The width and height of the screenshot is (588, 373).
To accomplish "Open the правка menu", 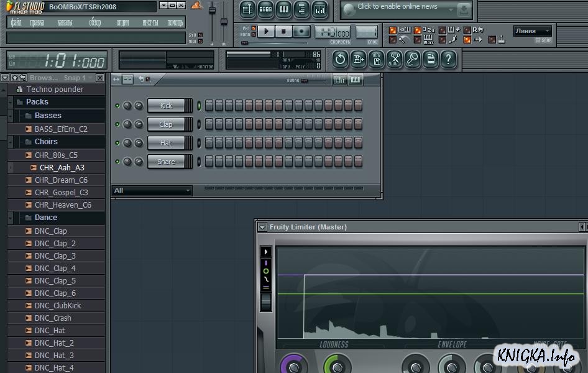I will pyautogui.click(x=37, y=22).
